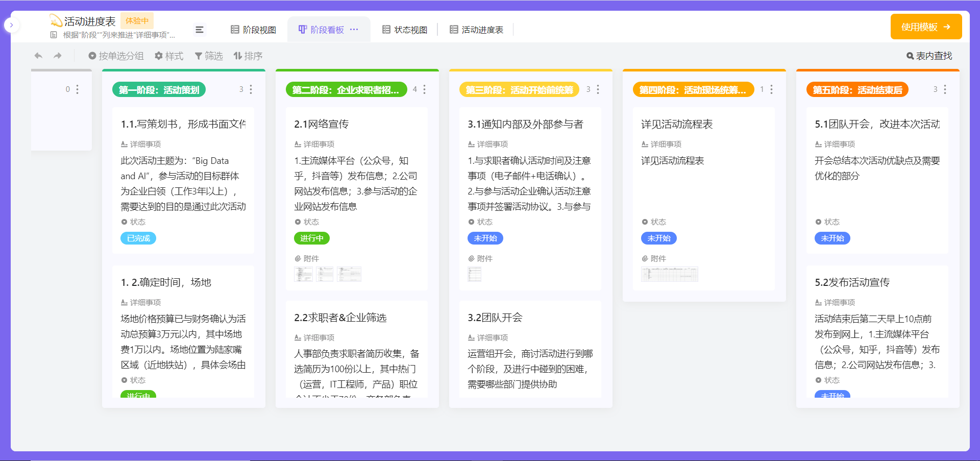Click the 按单选分组 grouping icon
The width and height of the screenshot is (980, 461).
pyautogui.click(x=92, y=56)
